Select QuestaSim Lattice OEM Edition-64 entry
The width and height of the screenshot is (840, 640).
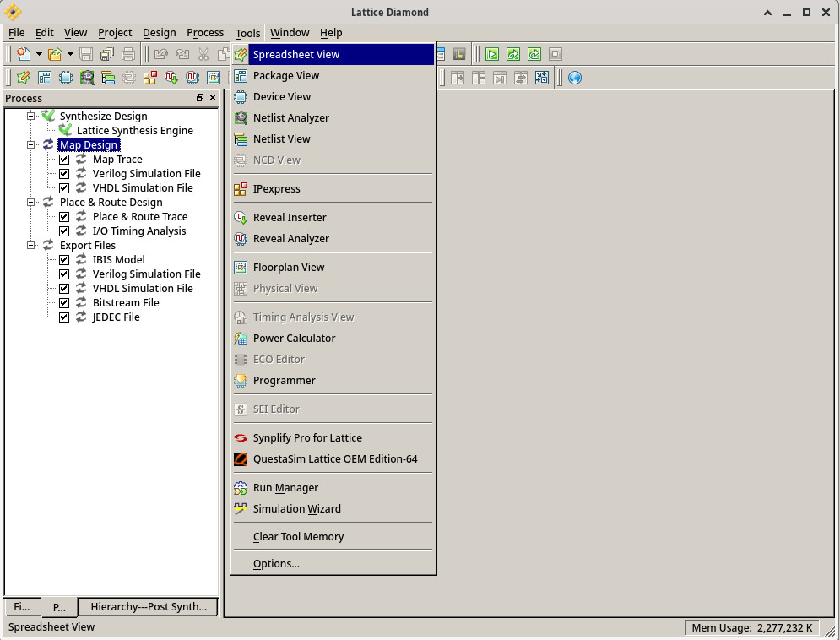[x=333, y=459]
